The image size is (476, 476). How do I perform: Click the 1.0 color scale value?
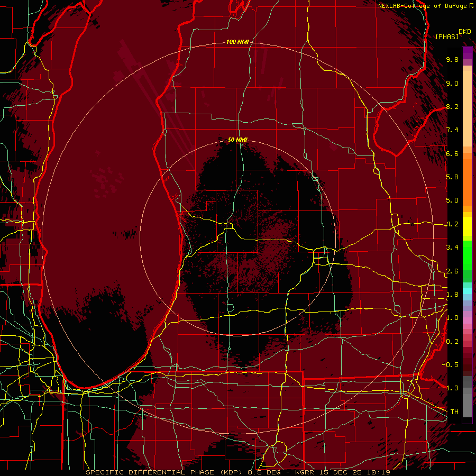click(452, 318)
